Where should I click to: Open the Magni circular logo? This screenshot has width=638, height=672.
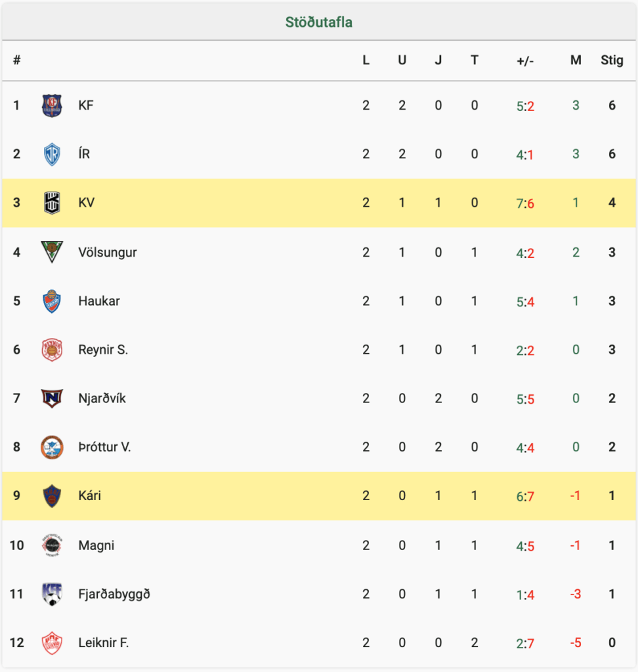tap(52, 545)
